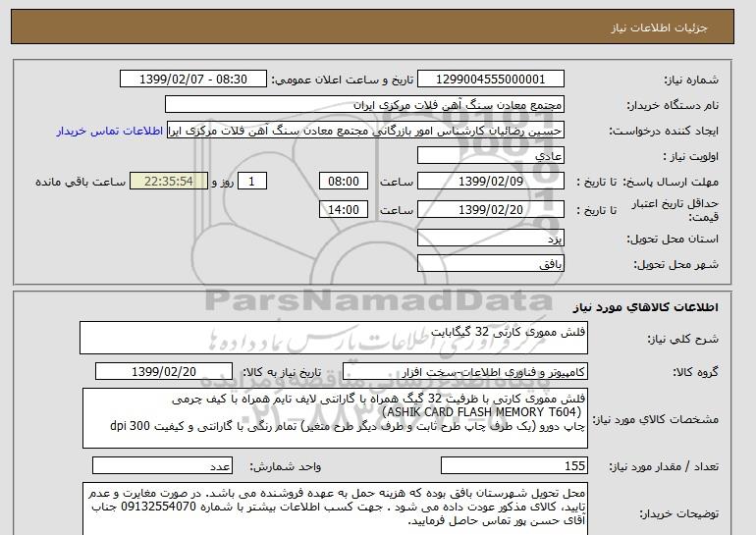Open buyer contact info link اطلاعات تماس خریدار
This screenshot has width=756, height=535.
pyautogui.click(x=110, y=131)
